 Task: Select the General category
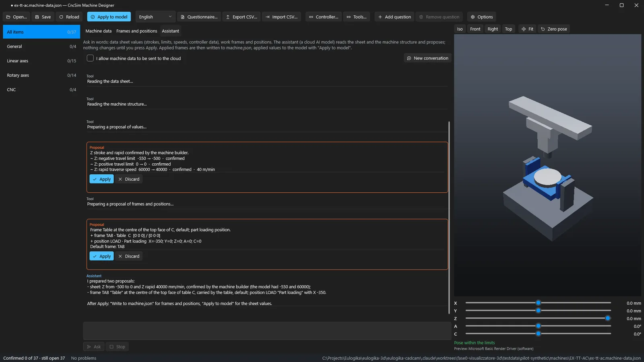coord(41,46)
